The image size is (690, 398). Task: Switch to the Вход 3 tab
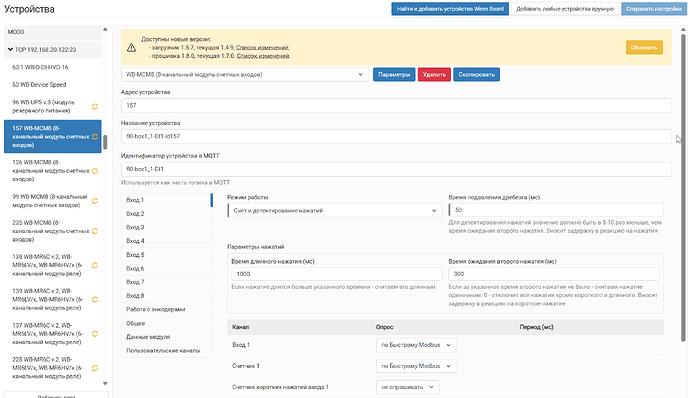[167, 227]
